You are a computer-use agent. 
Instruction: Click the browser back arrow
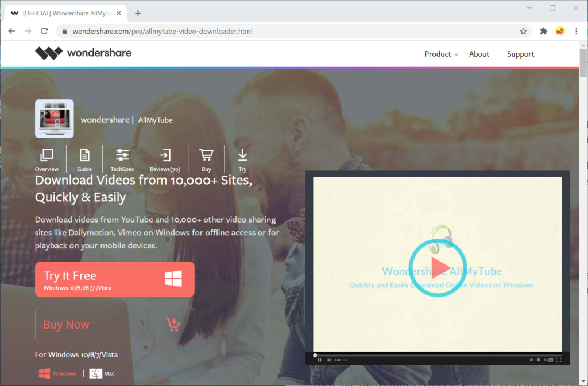pyautogui.click(x=11, y=31)
